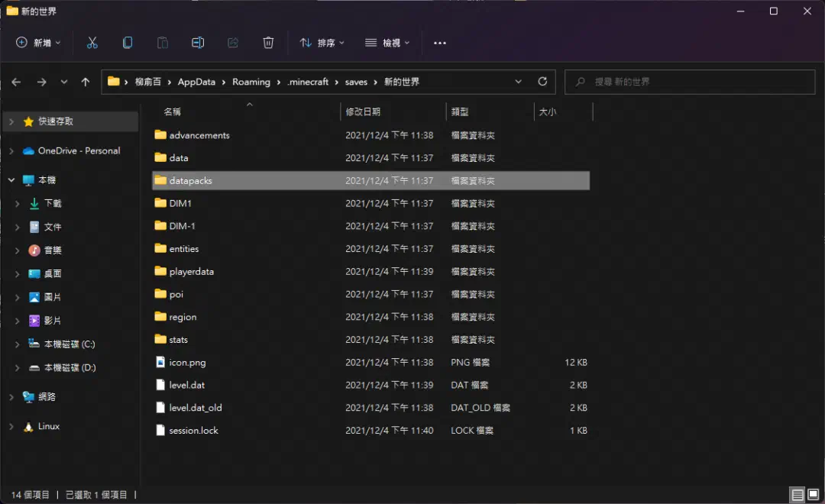Open the 檢視 view menu
Image resolution: width=825 pixels, height=504 pixels.
click(387, 43)
